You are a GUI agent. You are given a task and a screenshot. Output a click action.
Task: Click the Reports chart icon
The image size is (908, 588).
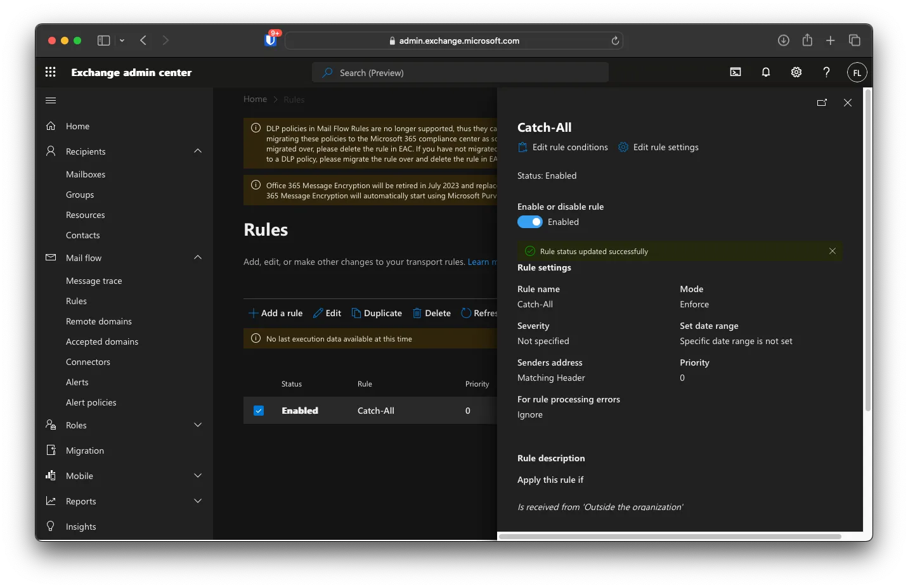51,501
